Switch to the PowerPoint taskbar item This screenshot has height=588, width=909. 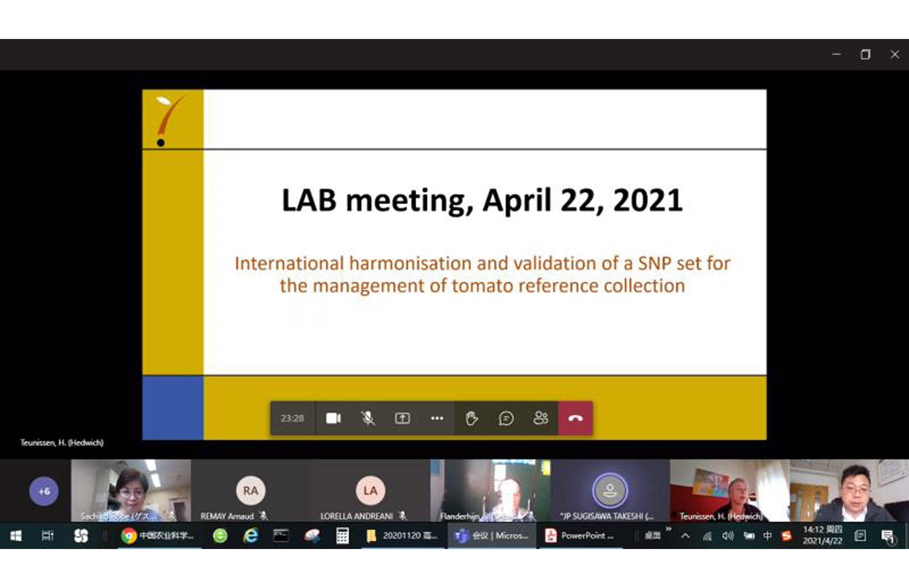click(x=580, y=536)
